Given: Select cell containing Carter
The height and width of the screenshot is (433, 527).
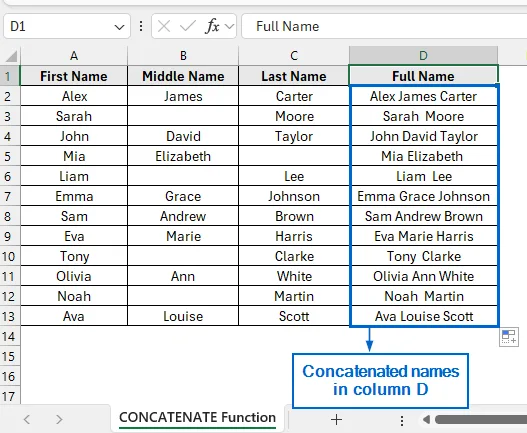Looking at the screenshot, I should pyautogui.click(x=294, y=96).
